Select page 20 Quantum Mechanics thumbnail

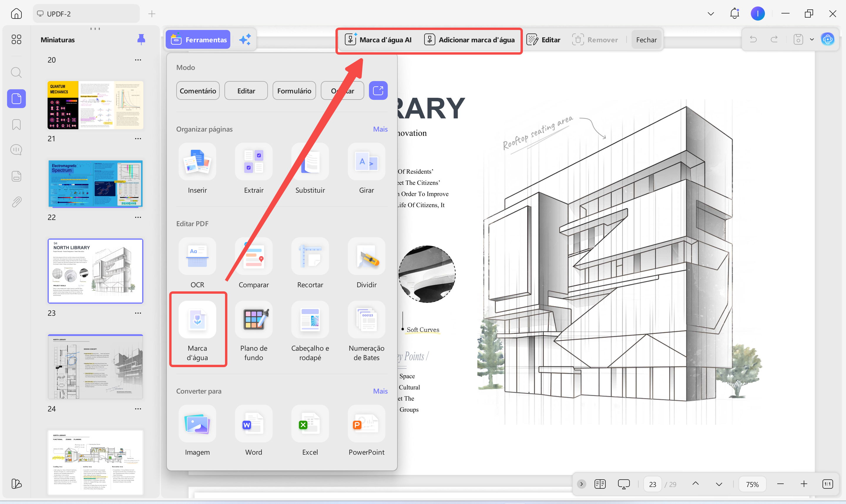95,105
